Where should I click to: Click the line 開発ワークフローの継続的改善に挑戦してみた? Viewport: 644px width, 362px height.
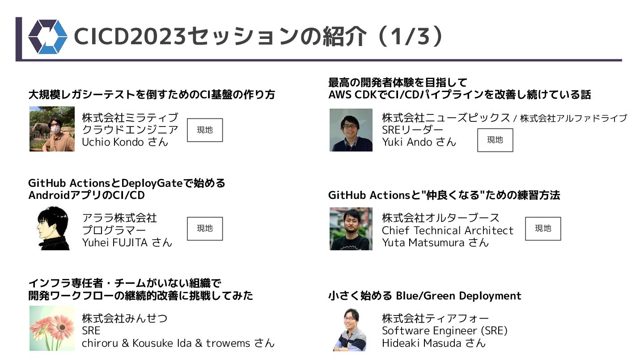click(x=140, y=295)
